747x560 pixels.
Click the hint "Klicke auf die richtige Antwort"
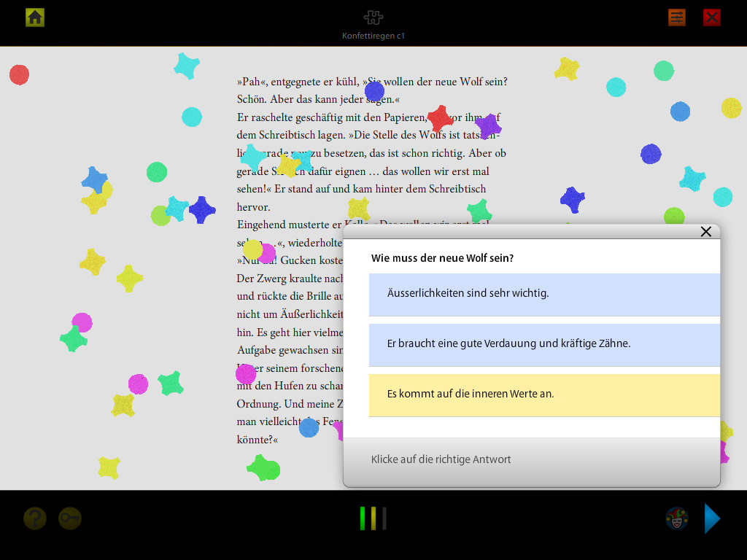pyautogui.click(x=441, y=459)
